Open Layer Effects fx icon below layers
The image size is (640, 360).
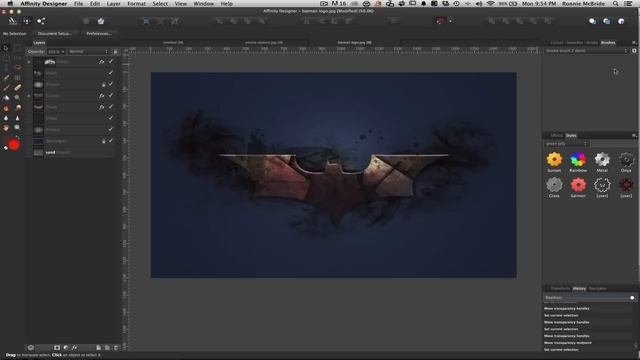click(74, 348)
